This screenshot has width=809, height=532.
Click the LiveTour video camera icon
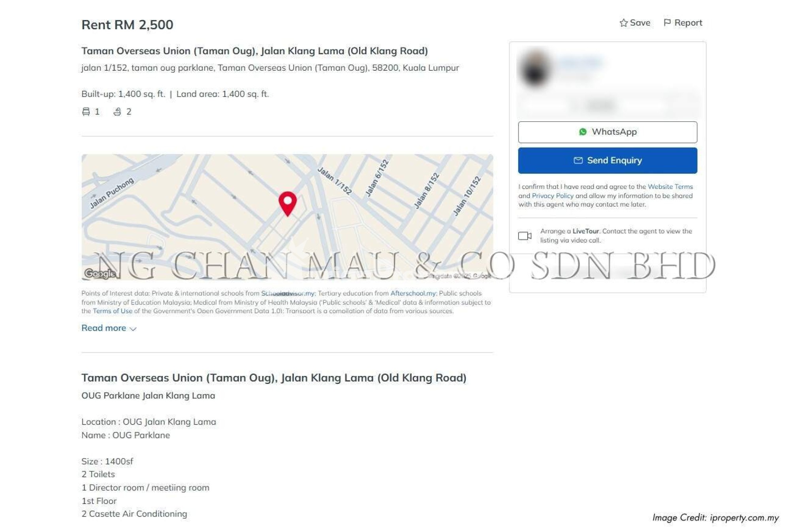(525, 236)
